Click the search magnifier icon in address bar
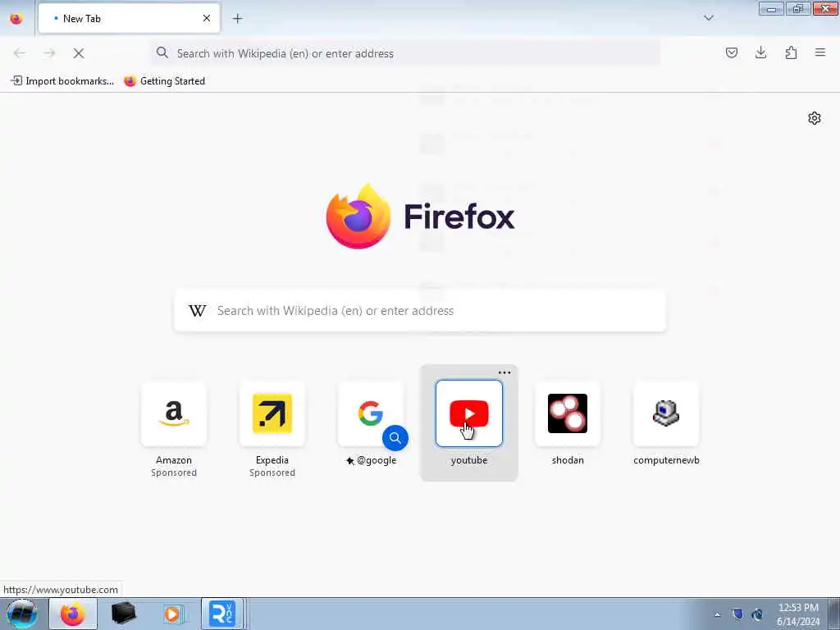The image size is (840, 630). [x=162, y=52]
